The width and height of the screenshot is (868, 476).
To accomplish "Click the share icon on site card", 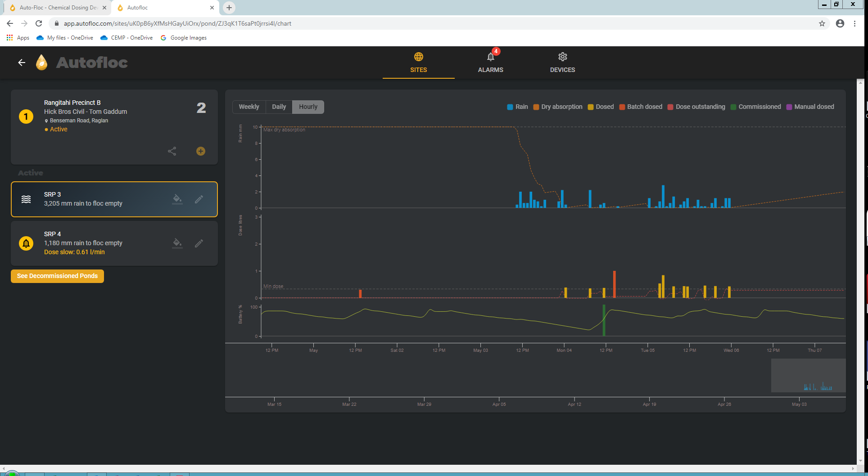I will (x=172, y=151).
